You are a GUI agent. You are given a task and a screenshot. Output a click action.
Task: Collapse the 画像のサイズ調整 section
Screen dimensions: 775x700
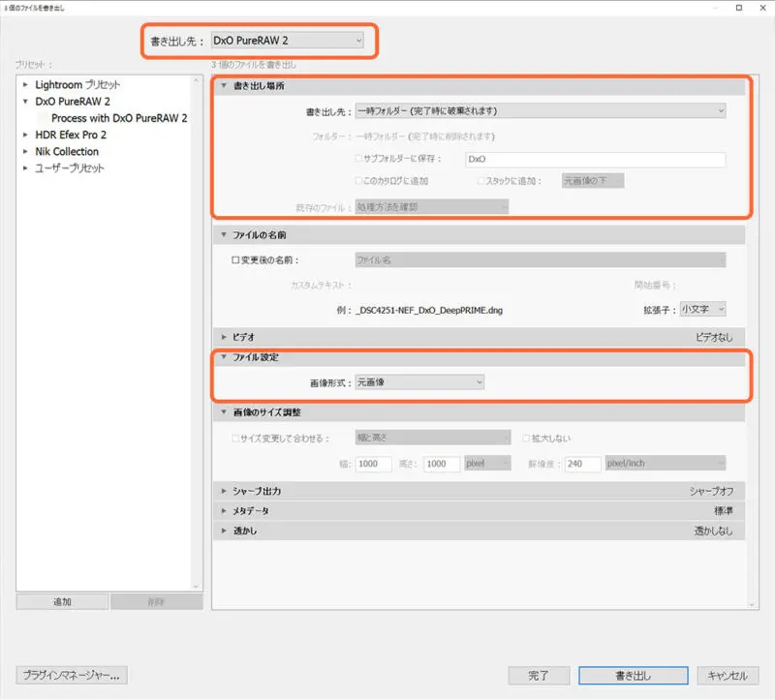[x=224, y=412]
